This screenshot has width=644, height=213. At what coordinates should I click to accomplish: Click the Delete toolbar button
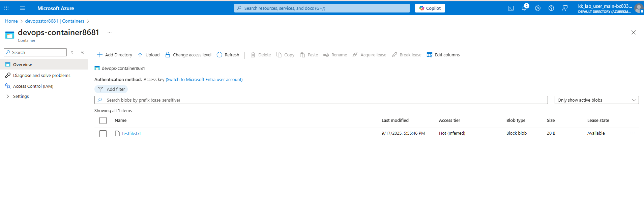[261, 55]
